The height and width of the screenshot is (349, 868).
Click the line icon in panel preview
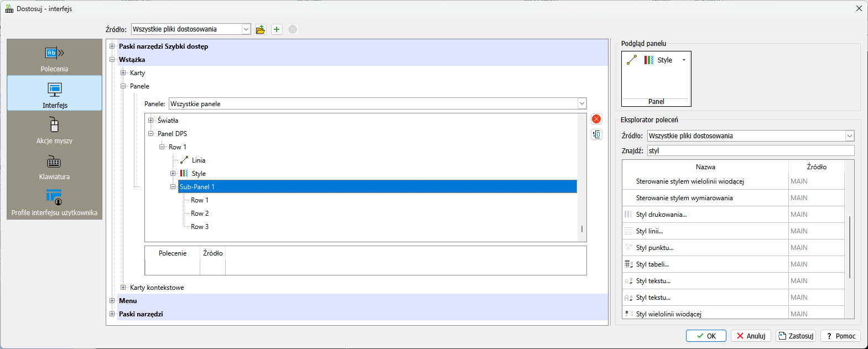[632, 60]
